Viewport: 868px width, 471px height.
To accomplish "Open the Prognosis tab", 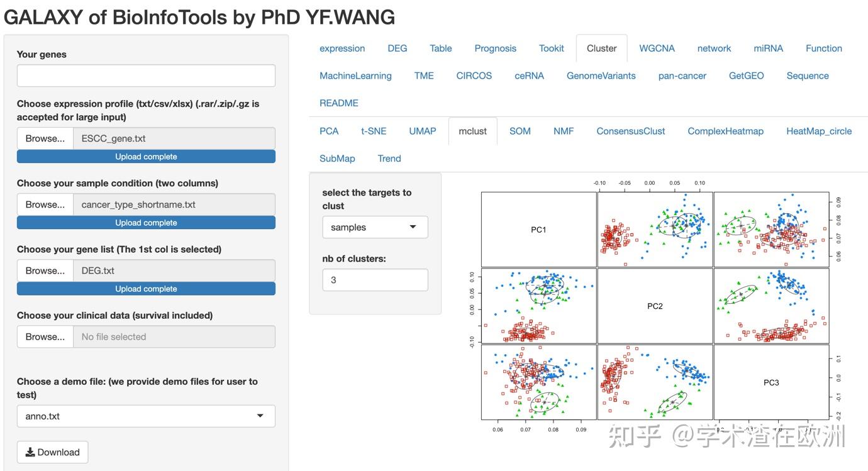I will (495, 48).
